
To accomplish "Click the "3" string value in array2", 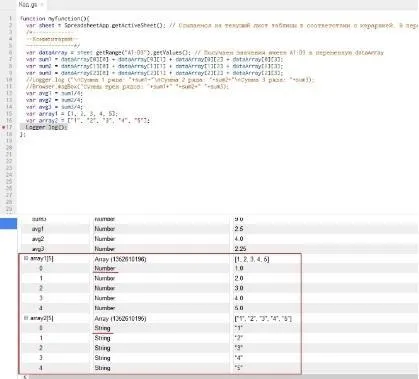I will [238, 348].
